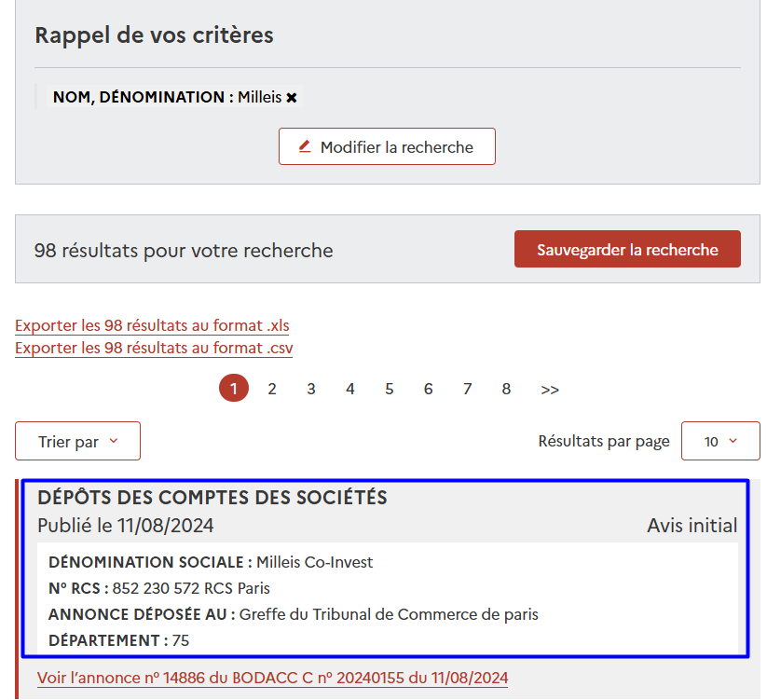The height and width of the screenshot is (700, 767).
Task: Click the Dépôts des comptes des sociétés heading
Action: point(212,498)
